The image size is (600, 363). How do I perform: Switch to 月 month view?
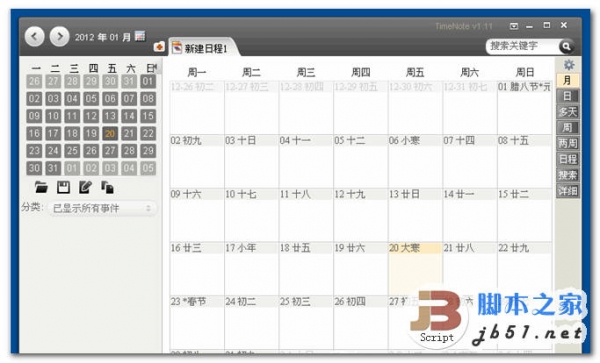tap(568, 80)
